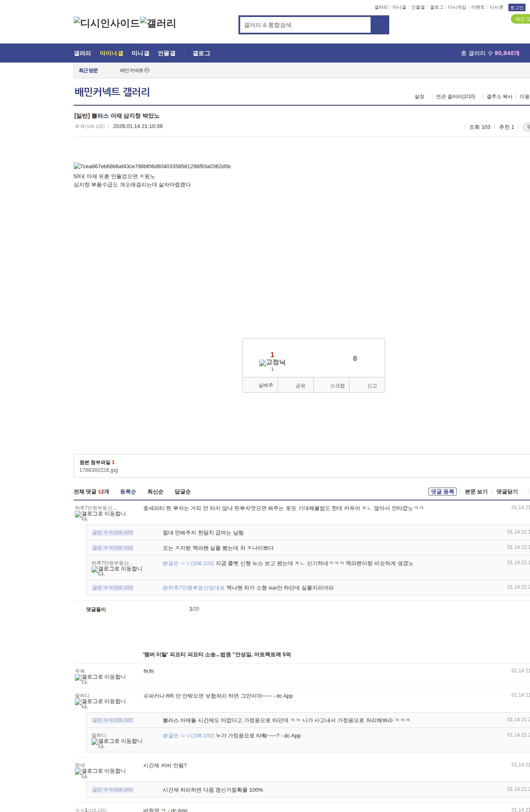Open 참새's gallog icon
The width and height of the screenshot is (530, 812).
100,773
